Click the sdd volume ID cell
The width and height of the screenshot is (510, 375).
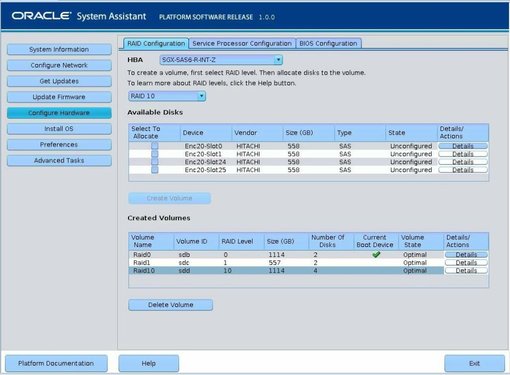pyautogui.click(x=184, y=271)
